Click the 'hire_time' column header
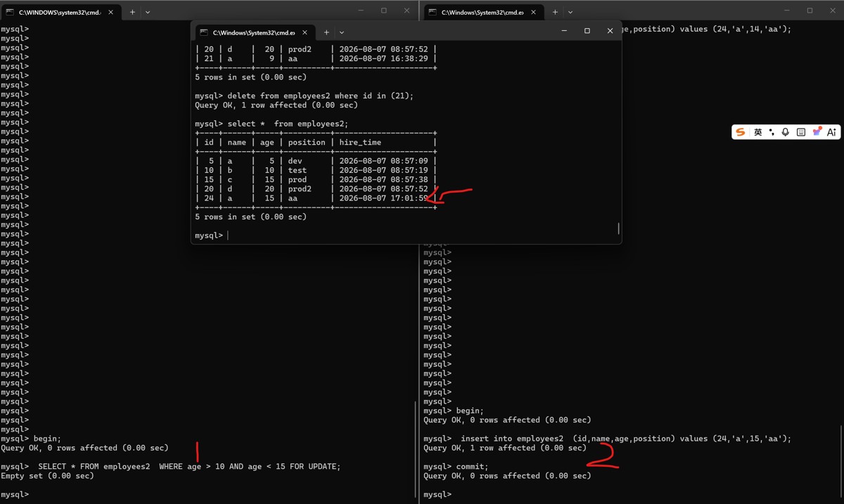 click(360, 142)
